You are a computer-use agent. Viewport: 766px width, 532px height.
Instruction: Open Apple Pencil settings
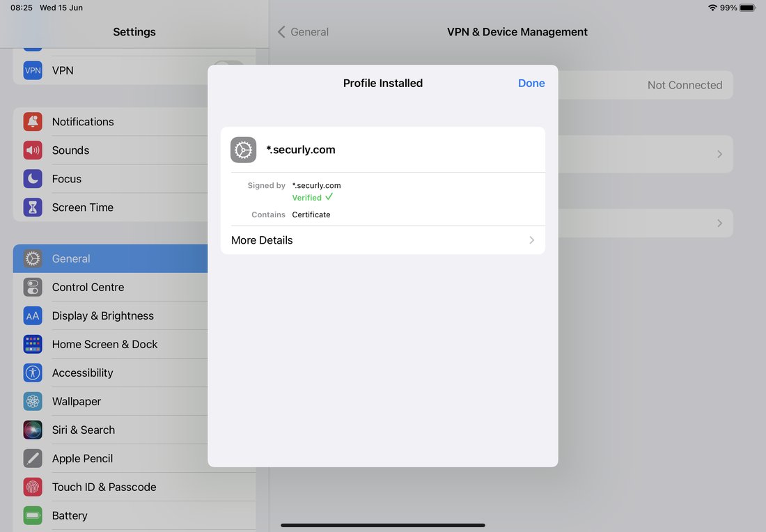pyautogui.click(x=111, y=459)
